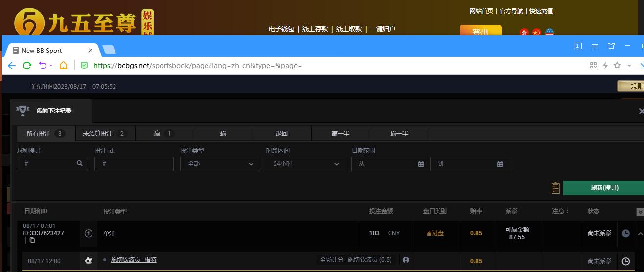
Task: Select the New BB Sport browser tab
Action: point(53,50)
